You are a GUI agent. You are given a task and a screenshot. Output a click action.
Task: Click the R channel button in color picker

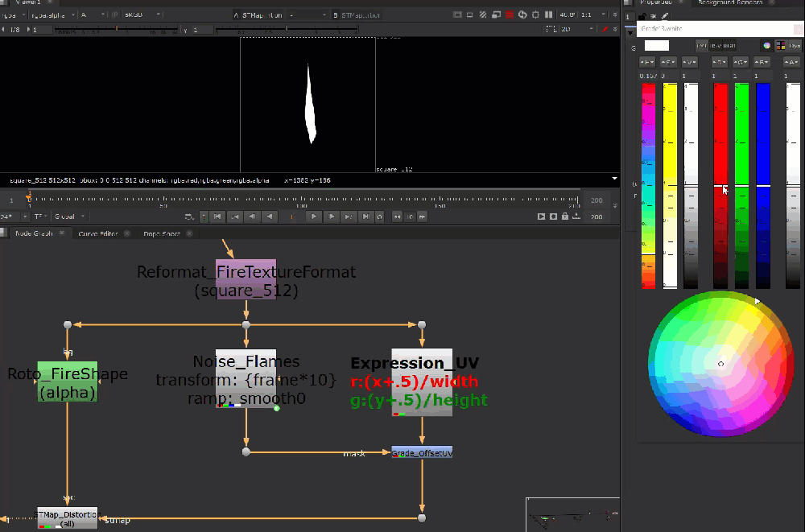coord(720,61)
